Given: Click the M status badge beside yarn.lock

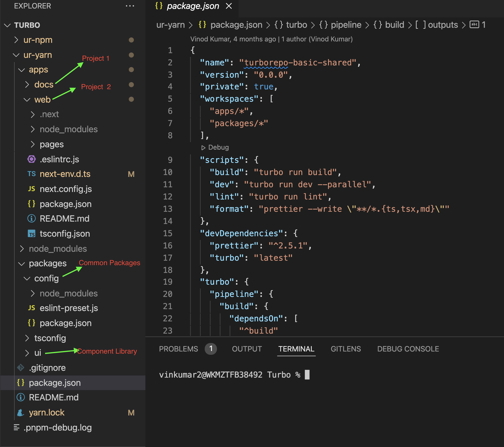Looking at the screenshot, I should point(131,413).
